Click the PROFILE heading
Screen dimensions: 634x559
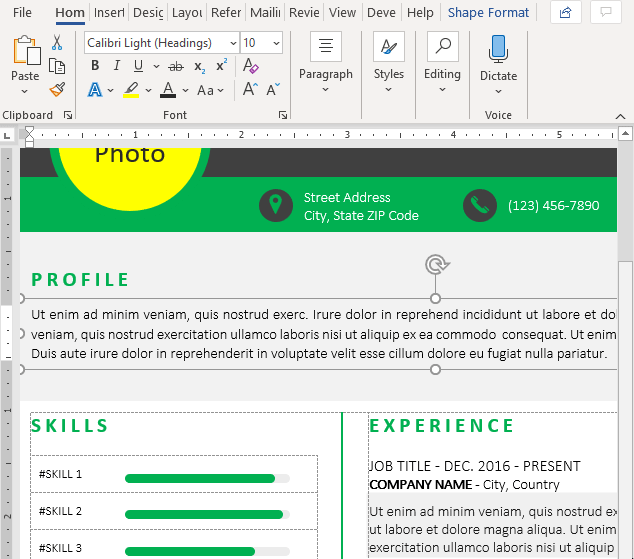coord(80,280)
